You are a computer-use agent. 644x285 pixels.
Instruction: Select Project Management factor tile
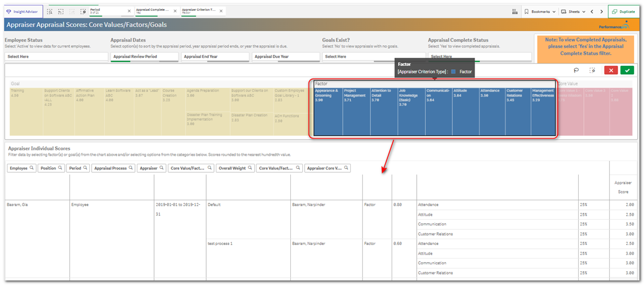pyautogui.click(x=356, y=111)
